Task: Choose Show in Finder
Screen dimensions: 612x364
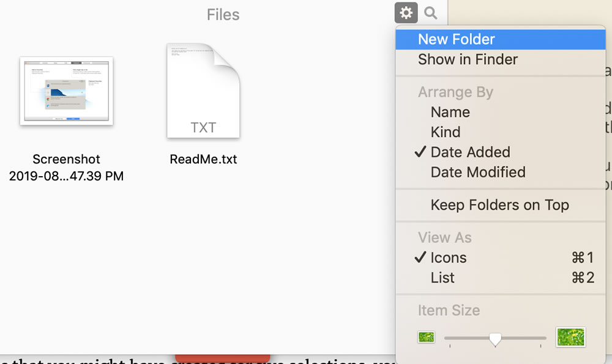Action: coord(501,59)
